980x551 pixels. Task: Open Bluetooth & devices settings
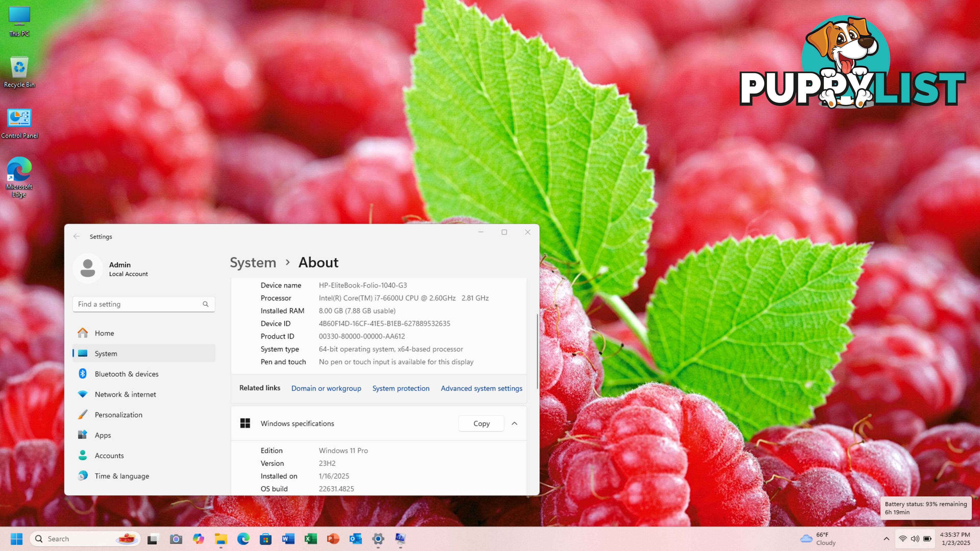pos(144,374)
